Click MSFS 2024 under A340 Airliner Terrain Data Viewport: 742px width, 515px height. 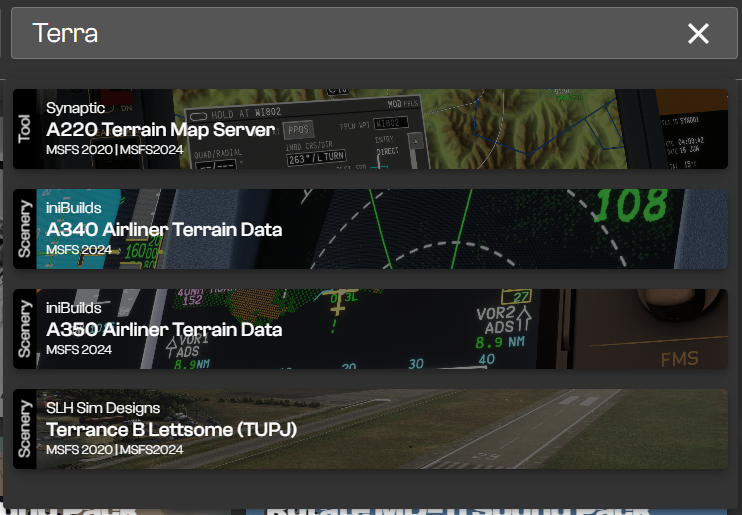point(79,249)
